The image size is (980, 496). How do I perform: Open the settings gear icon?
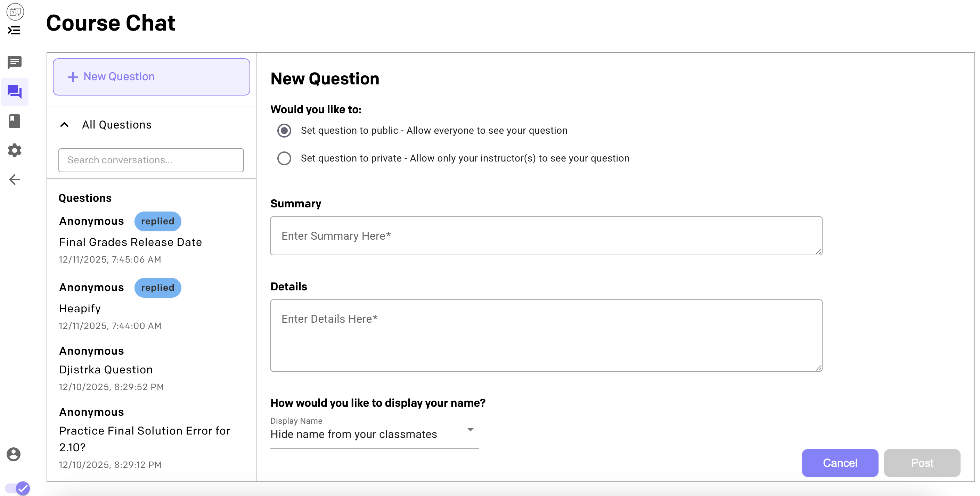click(15, 151)
